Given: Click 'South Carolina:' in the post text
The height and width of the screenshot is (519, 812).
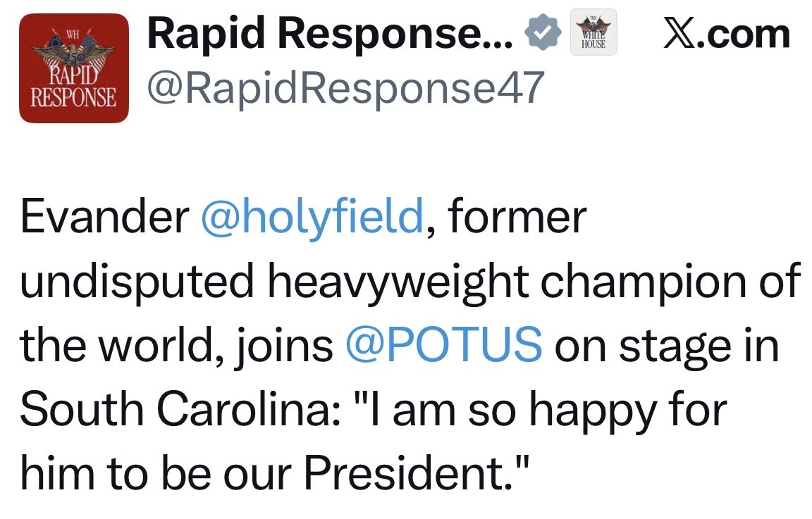Looking at the screenshot, I should click(x=180, y=409).
